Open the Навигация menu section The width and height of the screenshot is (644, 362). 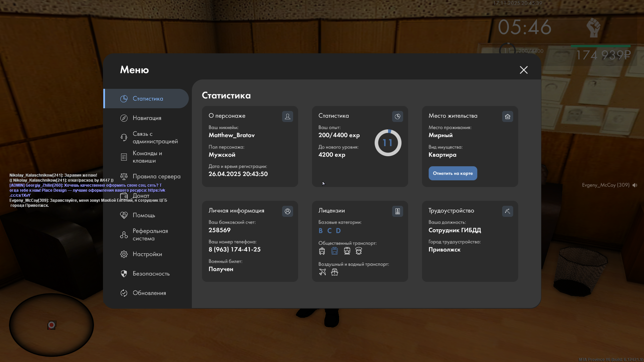(147, 118)
